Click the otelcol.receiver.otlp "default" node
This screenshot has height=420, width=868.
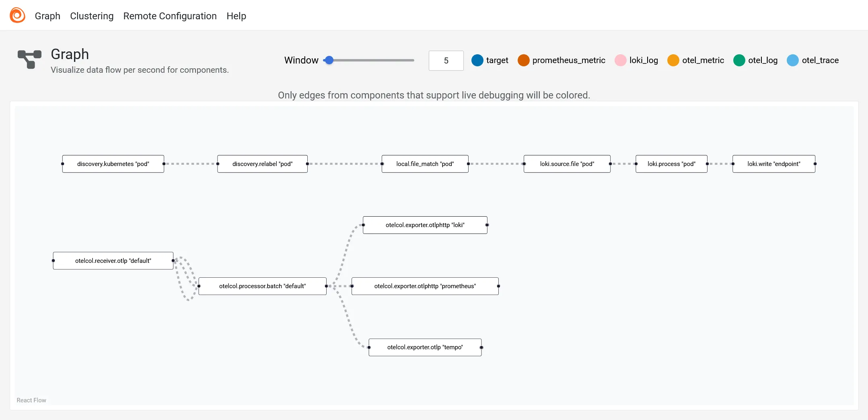(x=113, y=261)
